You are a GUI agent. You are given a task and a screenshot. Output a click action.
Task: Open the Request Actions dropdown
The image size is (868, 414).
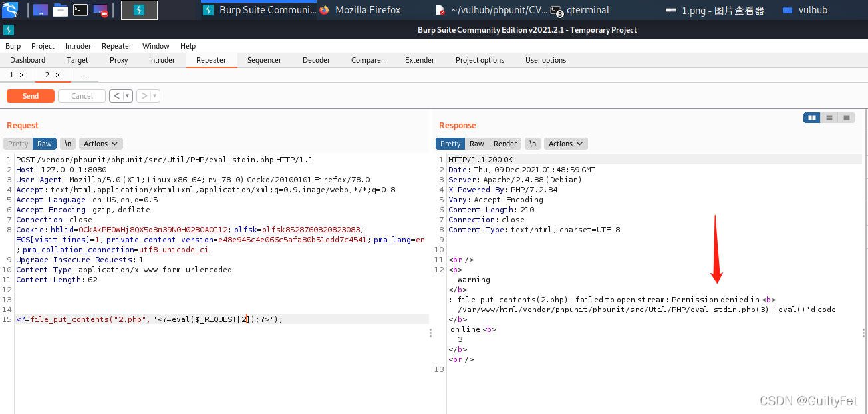[x=100, y=144]
